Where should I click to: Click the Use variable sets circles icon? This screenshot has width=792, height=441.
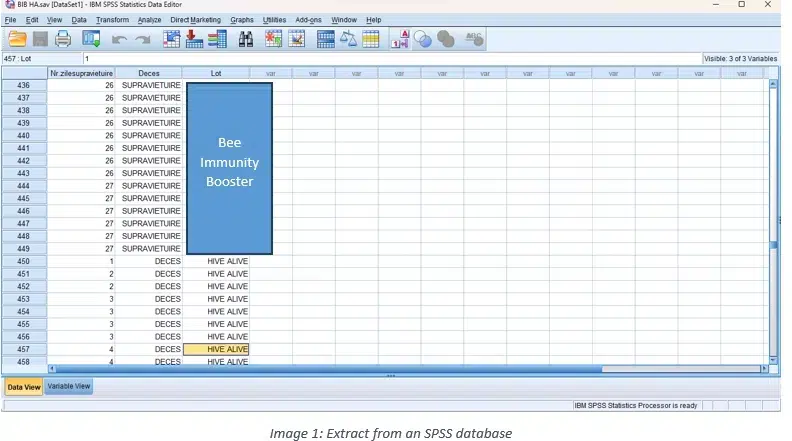422,39
